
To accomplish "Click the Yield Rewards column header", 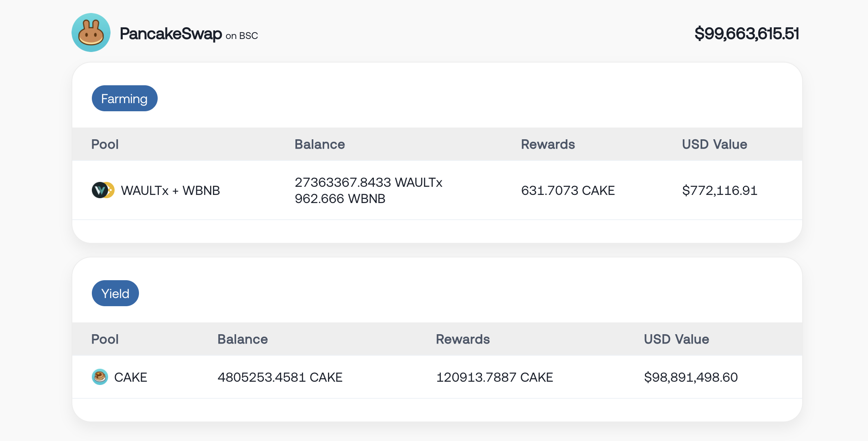I will 463,339.
